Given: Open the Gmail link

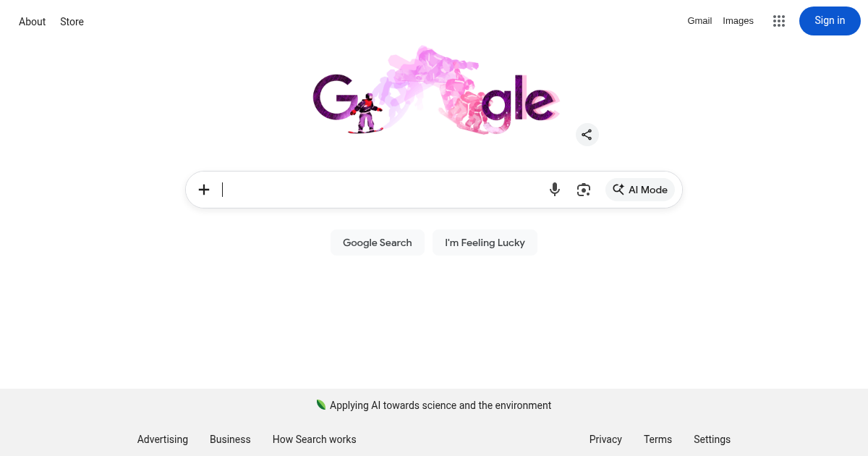Looking at the screenshot, I should [x=699, y=21].
